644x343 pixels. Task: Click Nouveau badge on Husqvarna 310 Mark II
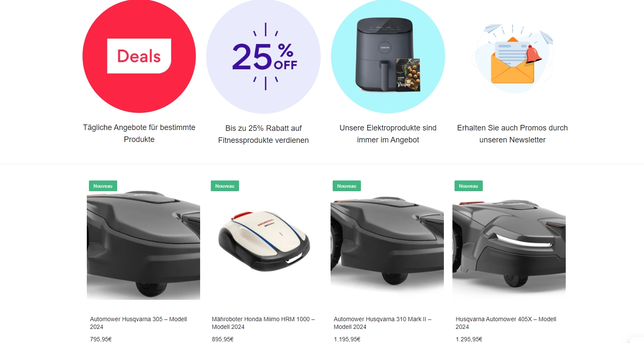pyautogui.click(x=347, y=186)
